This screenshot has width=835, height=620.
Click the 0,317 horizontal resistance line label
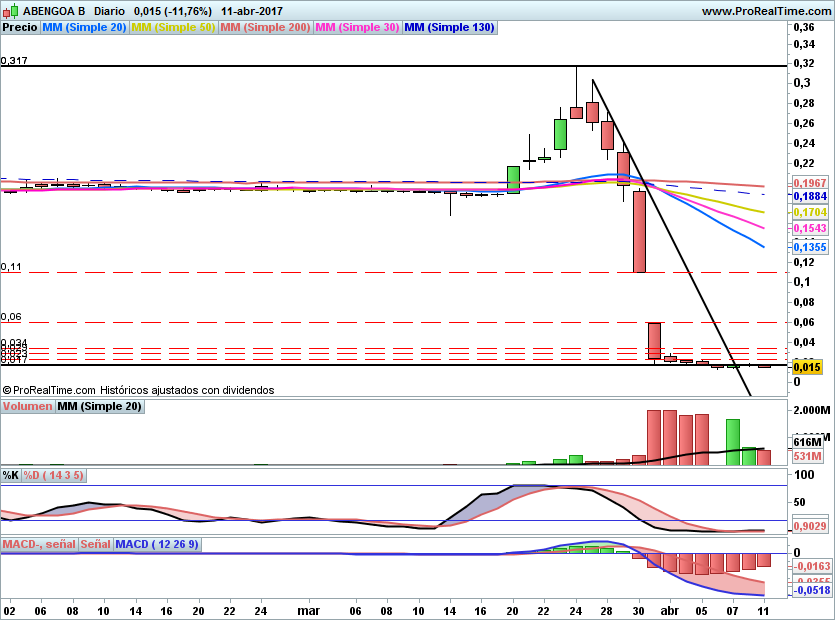[14, 61]
